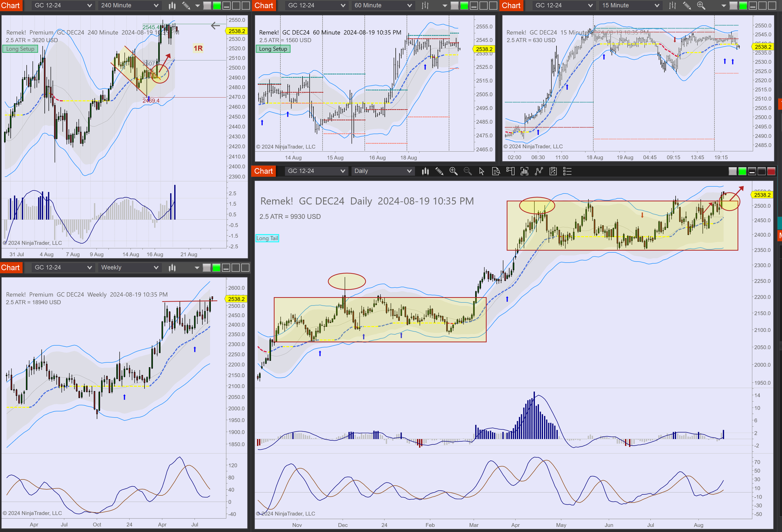Open Daily interval dropdown
The width and height of the screenshot is (782, 532).
point(383,171)
